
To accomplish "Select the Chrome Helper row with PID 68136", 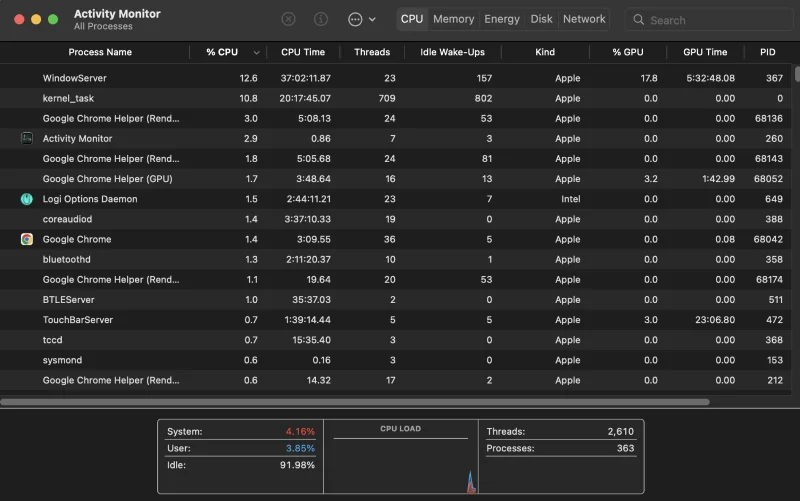I will [396, 118].
